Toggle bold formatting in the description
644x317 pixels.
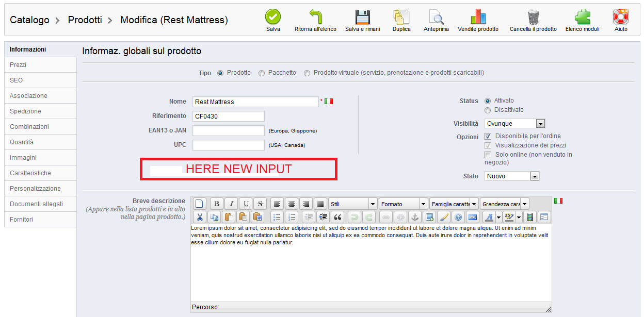[x=216, y=204]
